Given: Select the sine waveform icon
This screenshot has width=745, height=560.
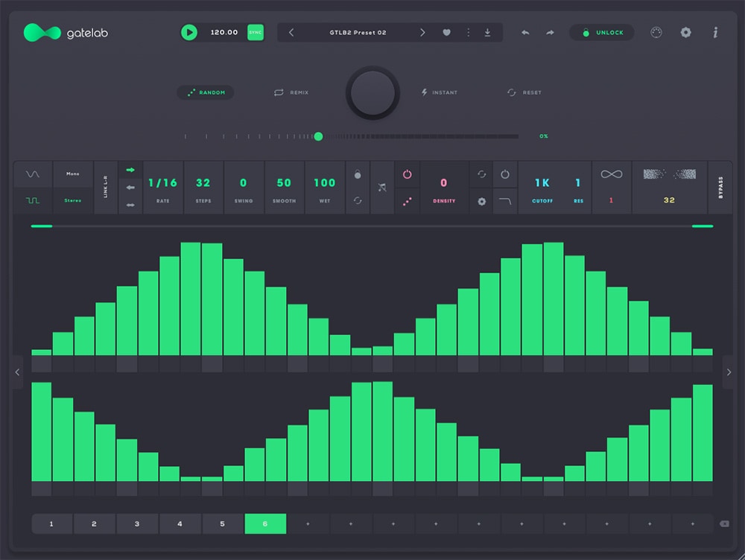Looking at the screenshot, I should (33, 174).
